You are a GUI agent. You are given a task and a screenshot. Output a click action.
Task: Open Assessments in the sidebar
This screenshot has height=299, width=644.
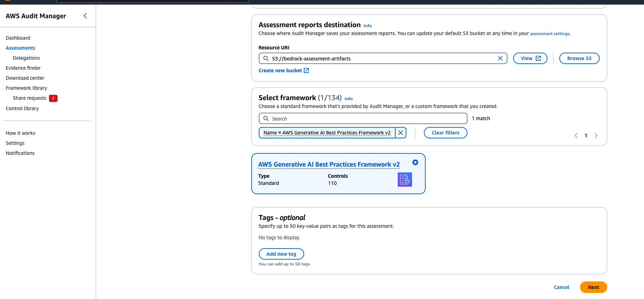coord(20,48)
